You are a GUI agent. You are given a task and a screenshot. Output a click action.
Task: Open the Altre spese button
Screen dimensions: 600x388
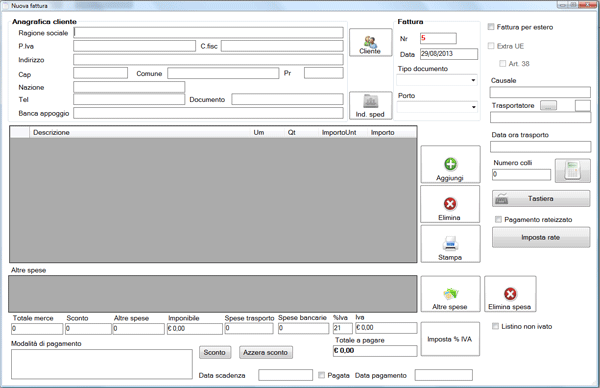point(450,294)
